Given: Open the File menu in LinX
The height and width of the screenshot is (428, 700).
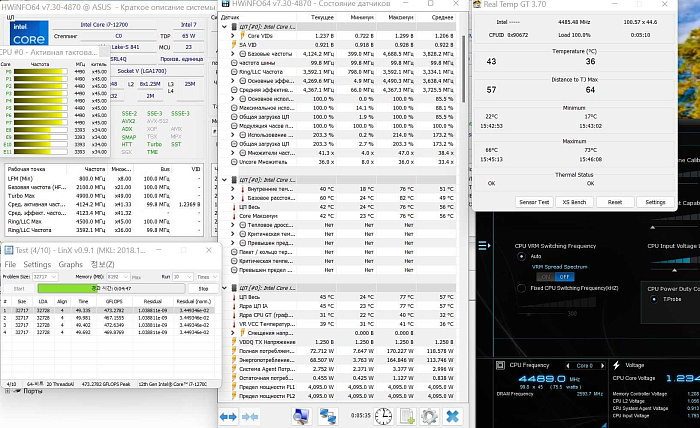Looking at the screenshot, I should point(10,265).
